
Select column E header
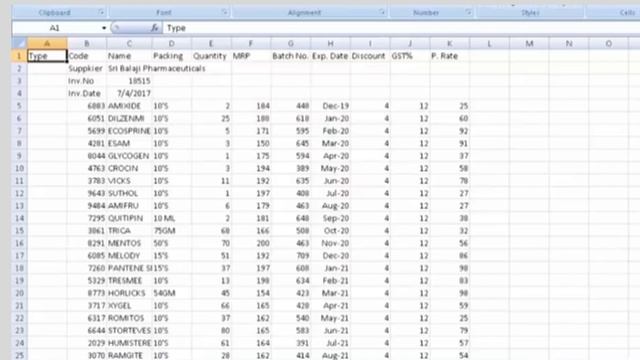(x=211, y=43)
